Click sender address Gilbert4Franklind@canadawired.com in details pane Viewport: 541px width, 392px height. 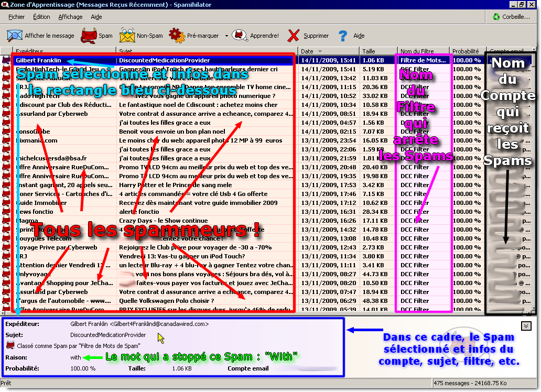click(x=159, y=324)
